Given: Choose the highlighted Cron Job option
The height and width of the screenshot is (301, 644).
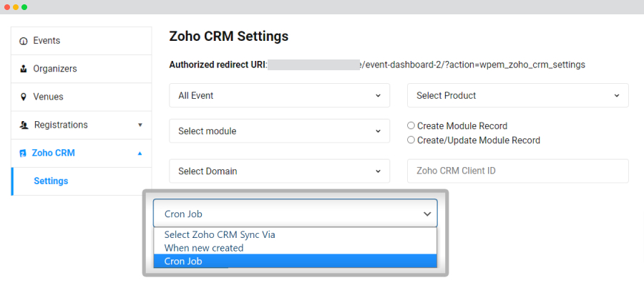Looking at the screenshot, I should click(x=295, y=261).
